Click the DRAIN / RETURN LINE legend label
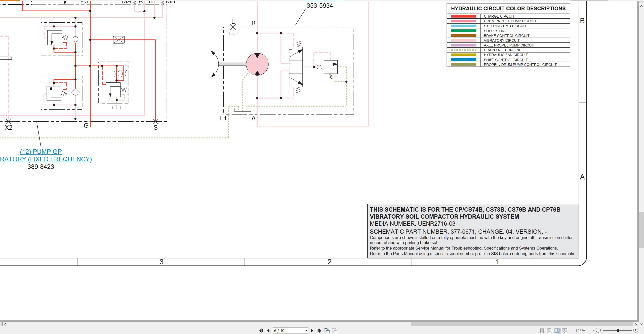644x334 pixels. tap(502, 50)
